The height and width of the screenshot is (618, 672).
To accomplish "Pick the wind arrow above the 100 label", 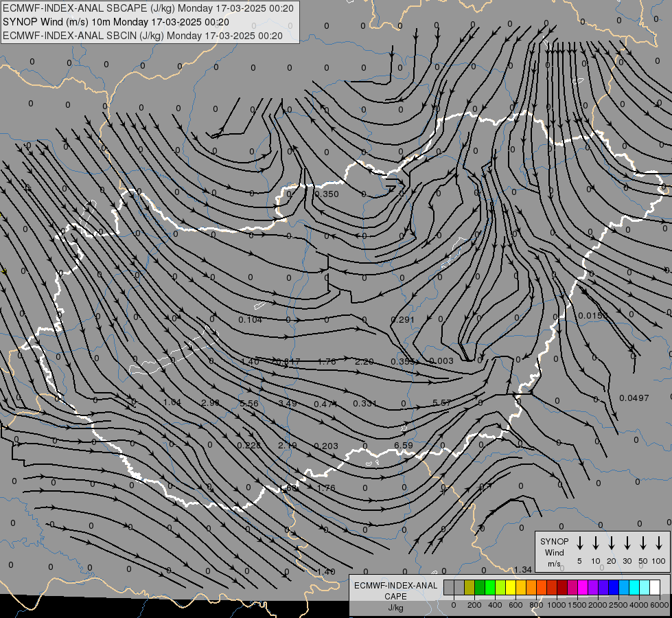I will (x=659, y=543).
